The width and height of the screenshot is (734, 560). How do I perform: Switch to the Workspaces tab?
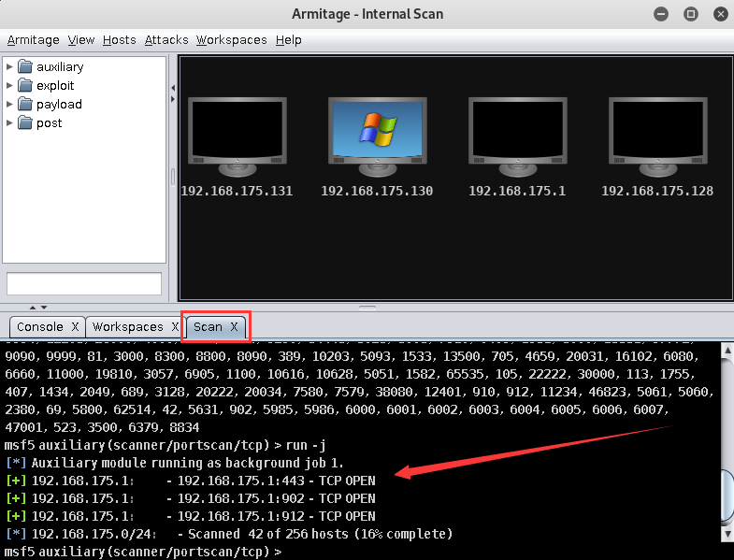pos(127,327)
